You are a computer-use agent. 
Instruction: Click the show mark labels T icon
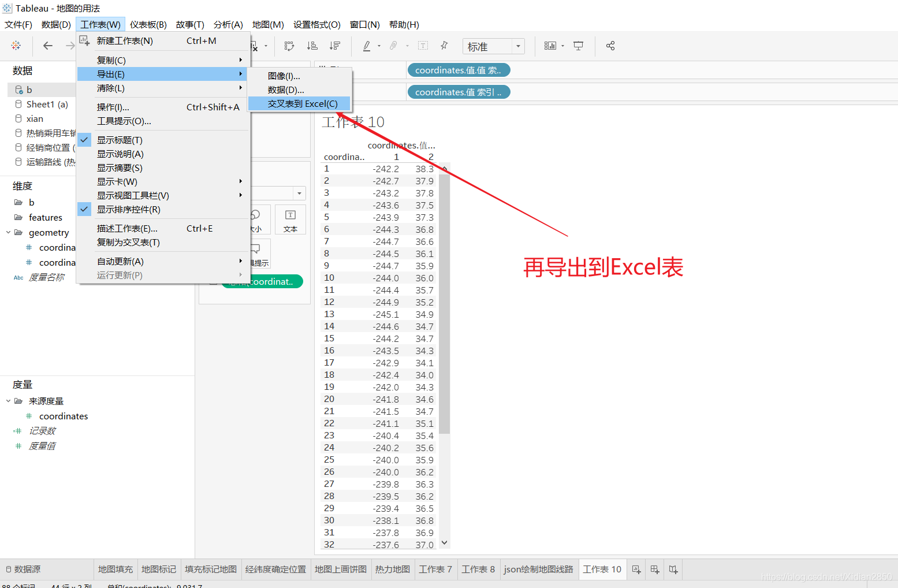click(423, 46)
